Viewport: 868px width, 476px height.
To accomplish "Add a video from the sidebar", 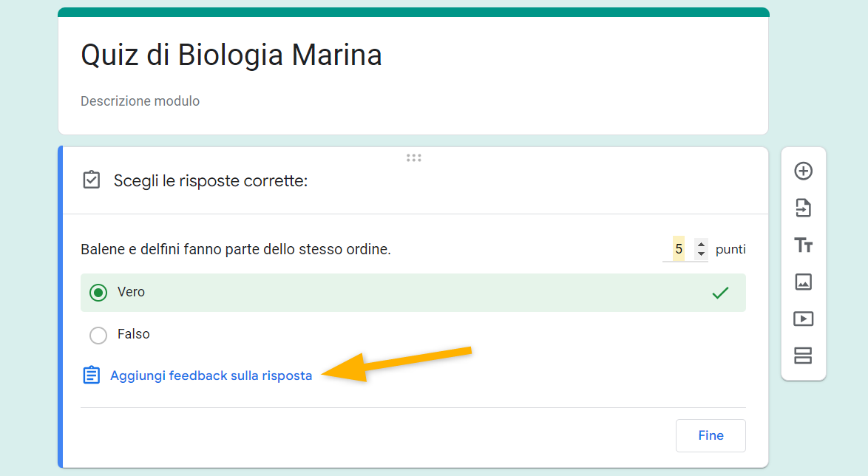I will coord(803,319).
